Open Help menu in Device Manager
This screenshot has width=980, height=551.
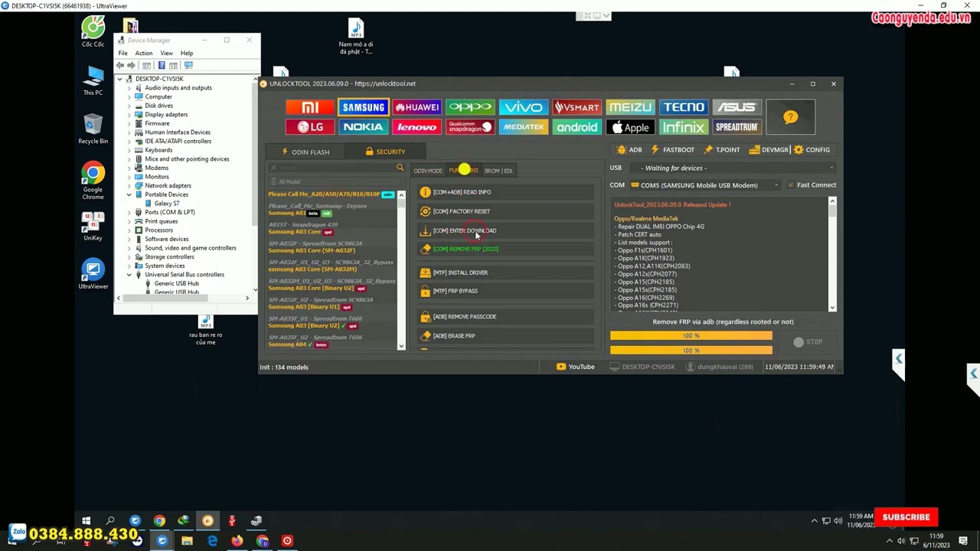187,53
